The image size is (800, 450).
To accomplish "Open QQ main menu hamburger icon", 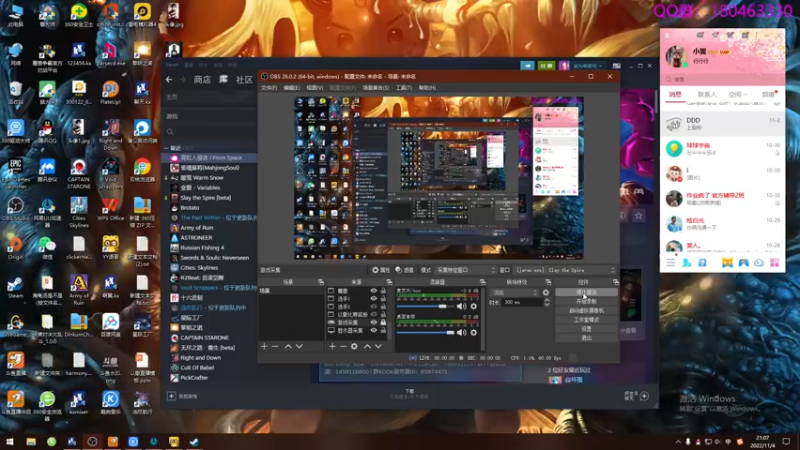I will [x=670, y=262].
